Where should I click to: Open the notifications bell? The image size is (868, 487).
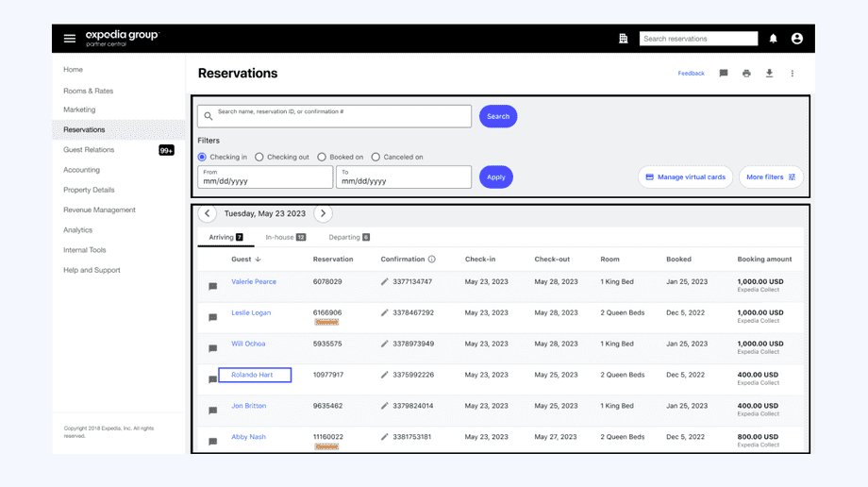click(x=773, y=39)
